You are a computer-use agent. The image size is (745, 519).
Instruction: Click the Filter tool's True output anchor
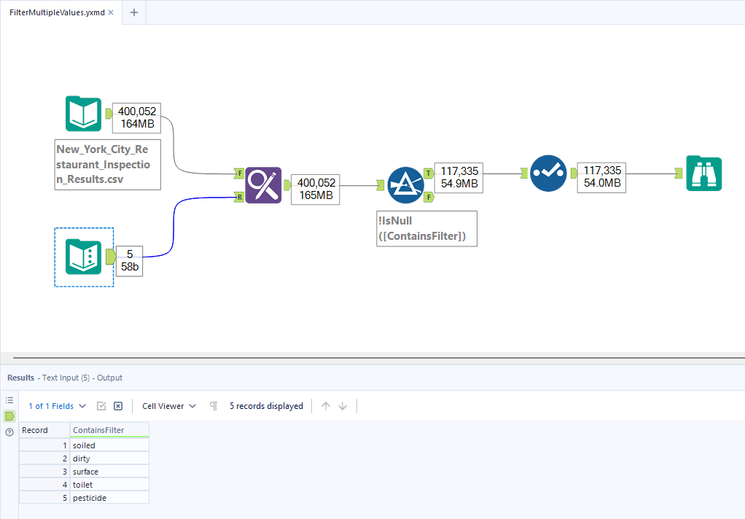click(x=429, y=173)
